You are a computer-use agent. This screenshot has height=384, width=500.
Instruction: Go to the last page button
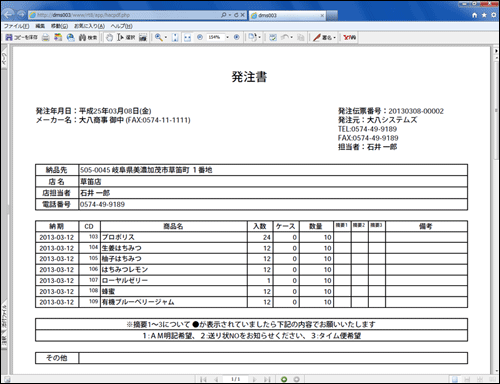tap(267, 379)
